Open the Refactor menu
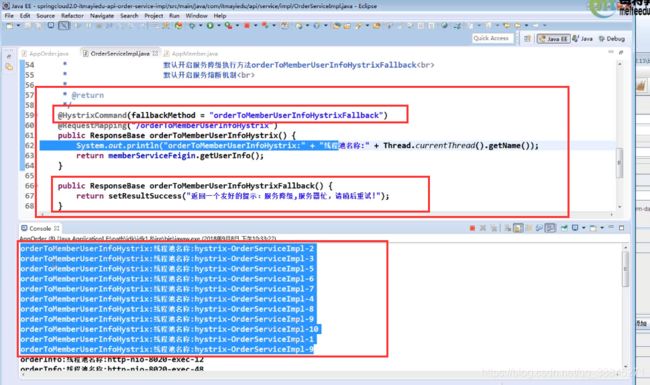The image size is (650, 385). tap(73, 16)
